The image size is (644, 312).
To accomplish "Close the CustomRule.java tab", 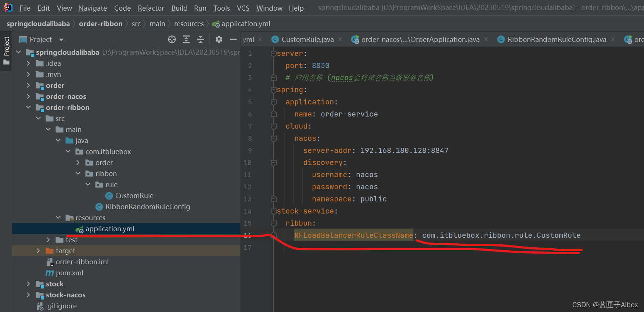I will [340, 39].
